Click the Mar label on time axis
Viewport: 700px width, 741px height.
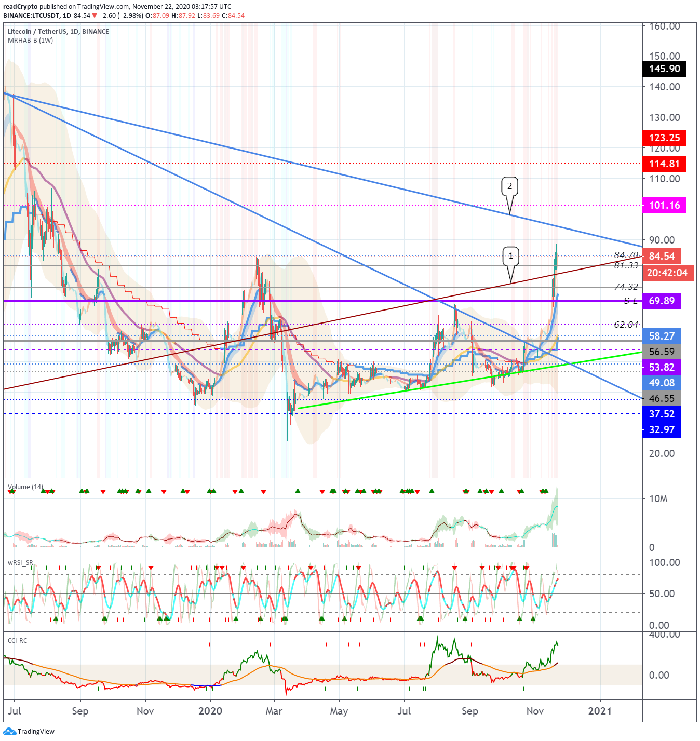pos(274,711)
